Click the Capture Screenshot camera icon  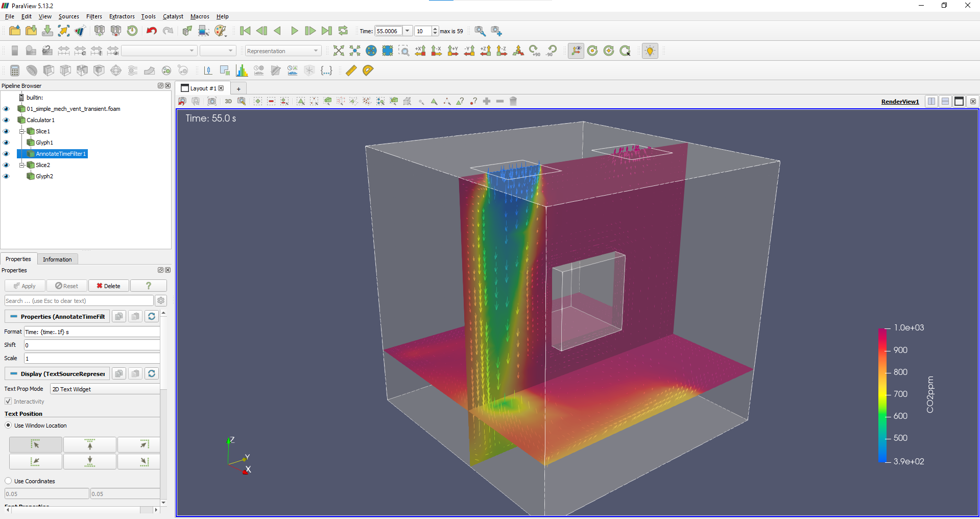(212, 101)
